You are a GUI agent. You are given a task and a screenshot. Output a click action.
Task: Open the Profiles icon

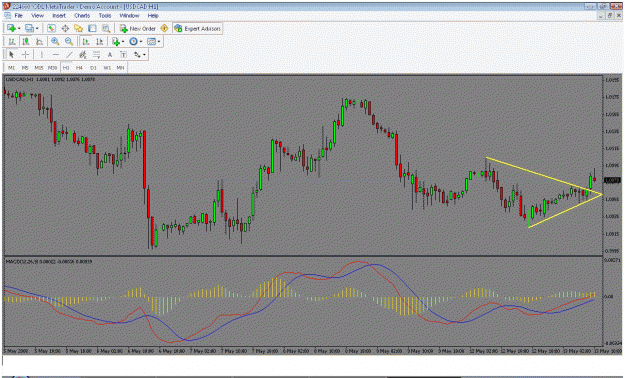[x=29, y=28]
